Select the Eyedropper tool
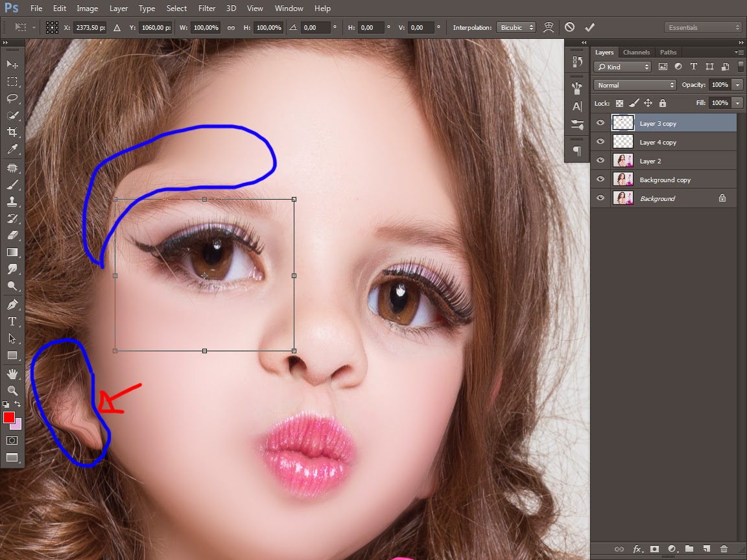The width and height of the screenshot is (747, 560). [x=12, y=149]
